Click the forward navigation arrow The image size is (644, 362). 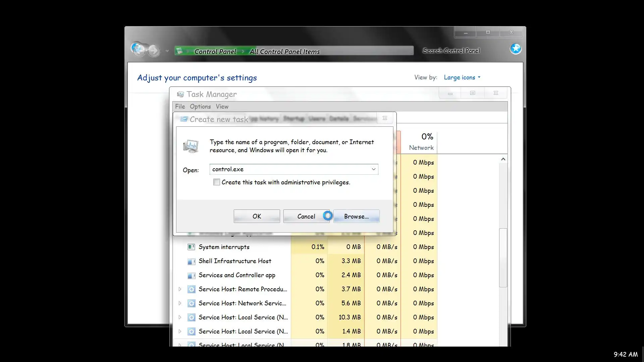tap(154, 51)
